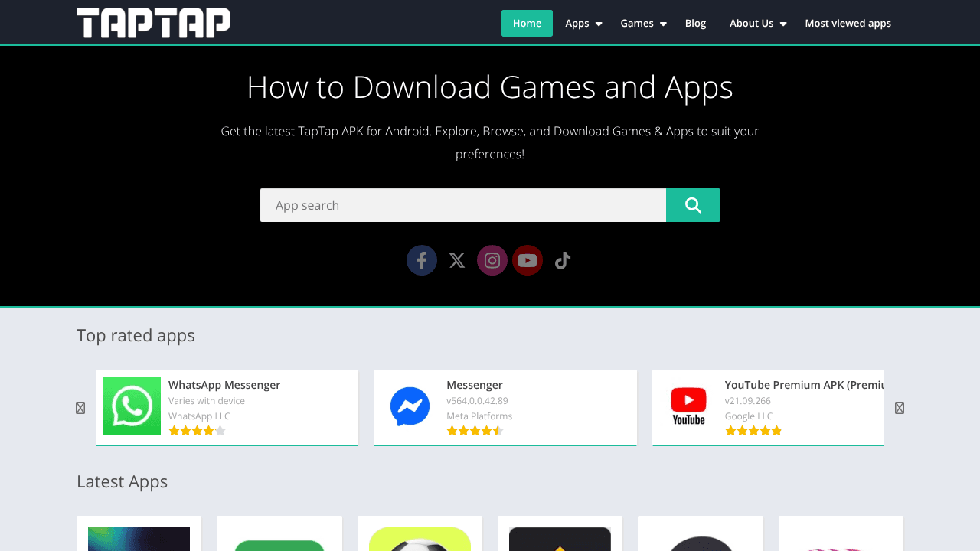Click the 'Google LLC' developer text

[x=749, y=416]
